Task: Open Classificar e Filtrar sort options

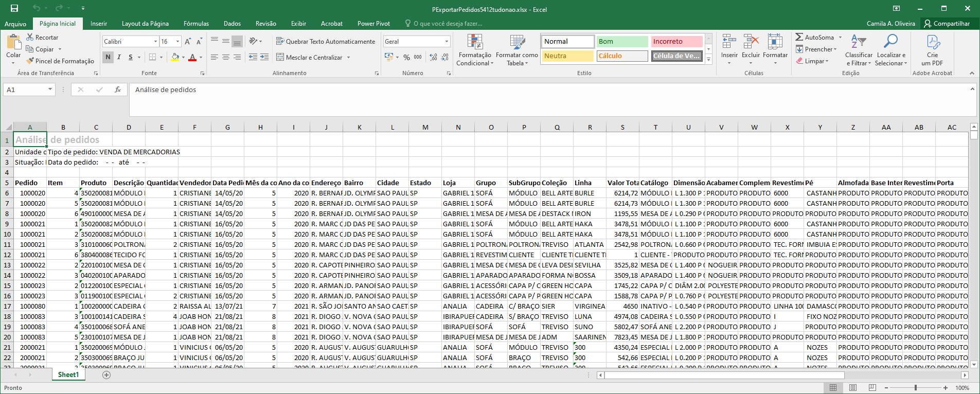Action: coord(859,50)
